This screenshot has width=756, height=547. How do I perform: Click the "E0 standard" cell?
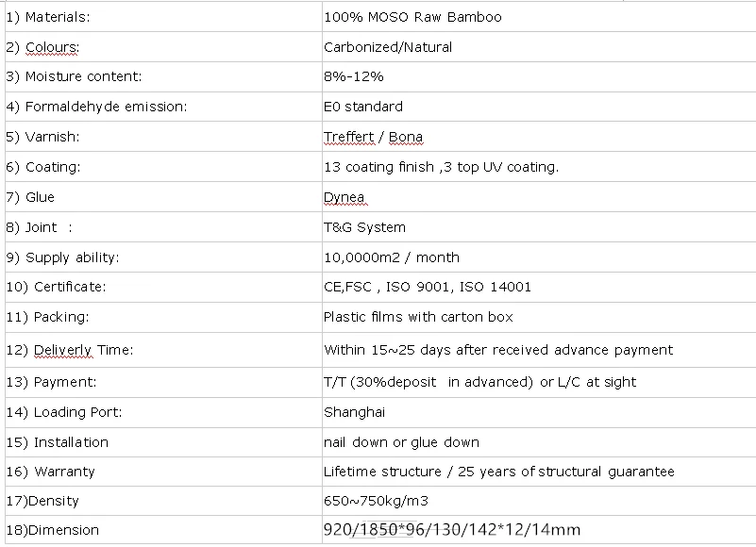coord(362,107)
